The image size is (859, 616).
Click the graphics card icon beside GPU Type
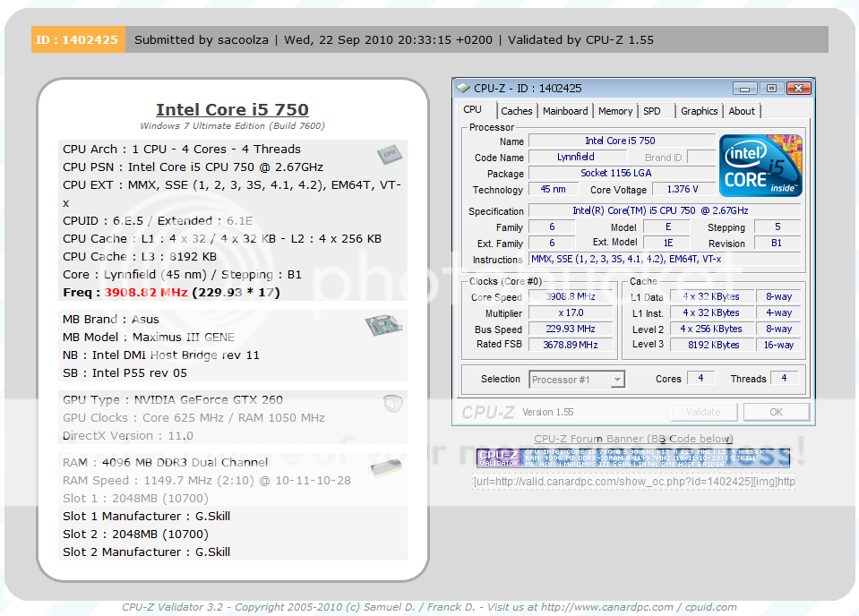(x=392, y=404)
